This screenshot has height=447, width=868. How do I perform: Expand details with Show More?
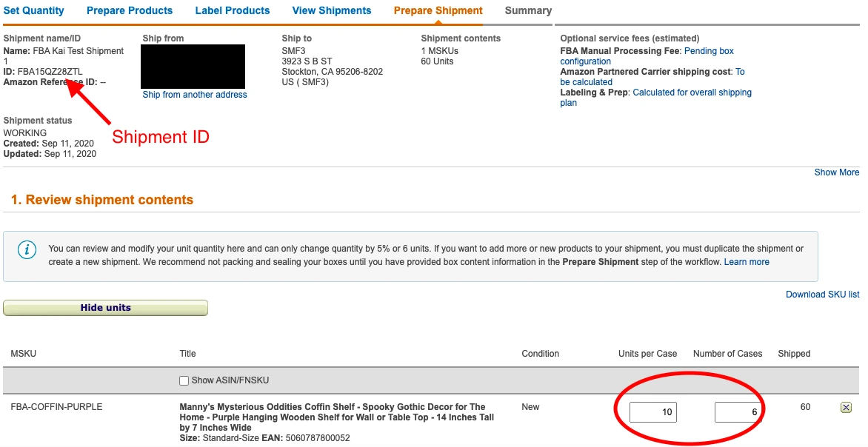coord(837,172)
